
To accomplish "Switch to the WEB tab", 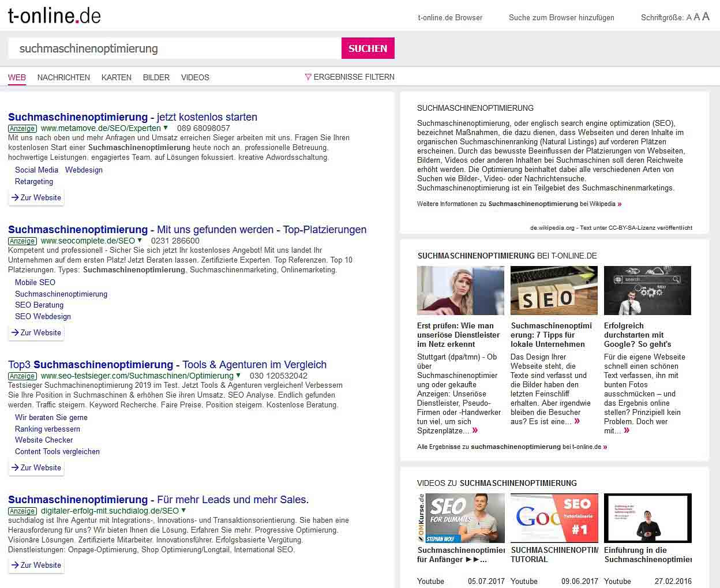I will 17,77.
